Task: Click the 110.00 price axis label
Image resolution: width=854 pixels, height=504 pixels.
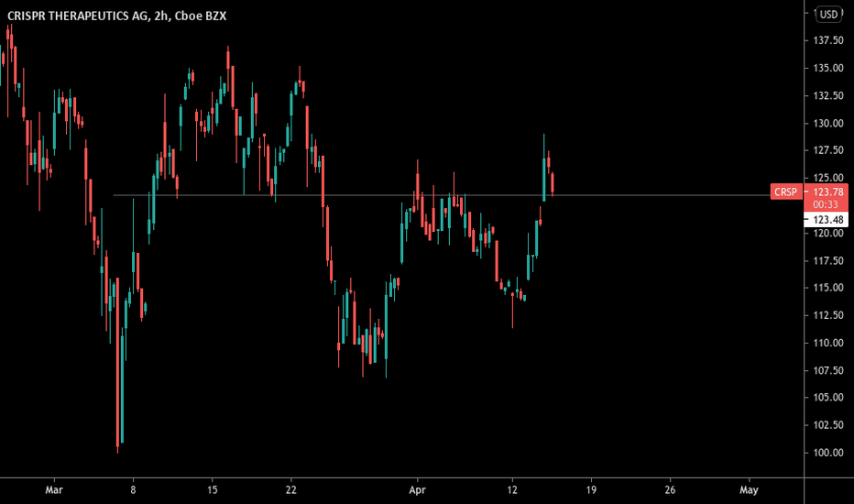Action: pyautogui.click(x=827, y=343)
